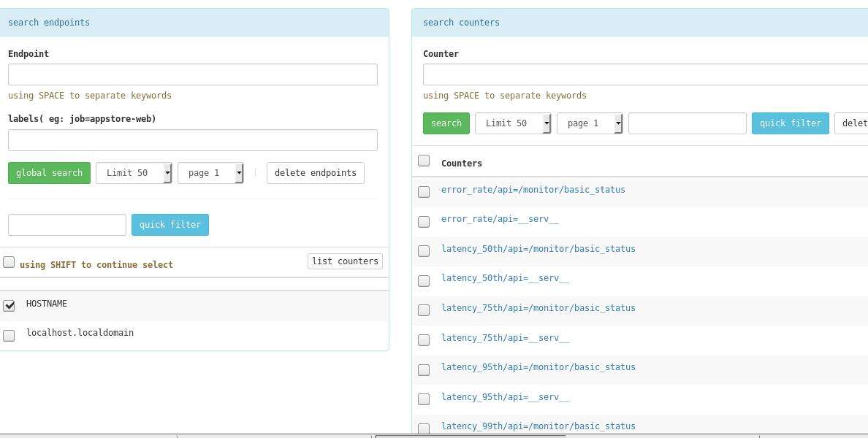Open the error_rate/api=/monitor/basic_status counter link

point(533,190)
